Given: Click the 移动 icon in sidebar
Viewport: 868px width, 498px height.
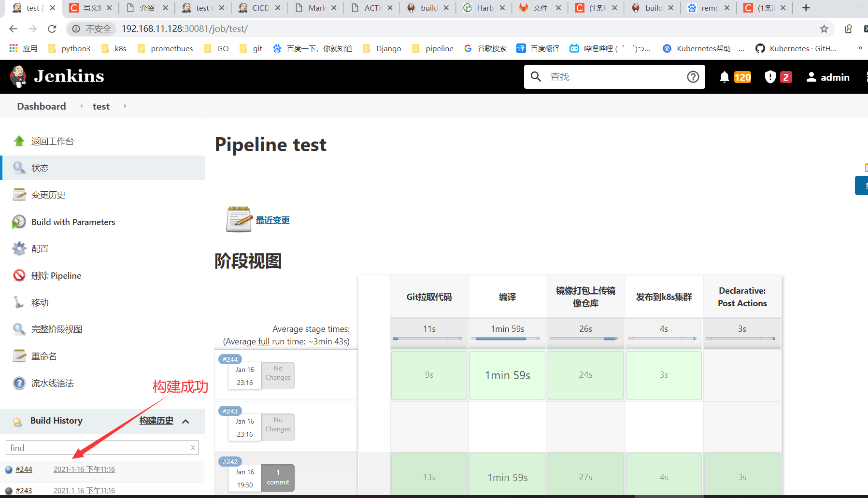Looking at the screenshot, I should click(19, 302).
